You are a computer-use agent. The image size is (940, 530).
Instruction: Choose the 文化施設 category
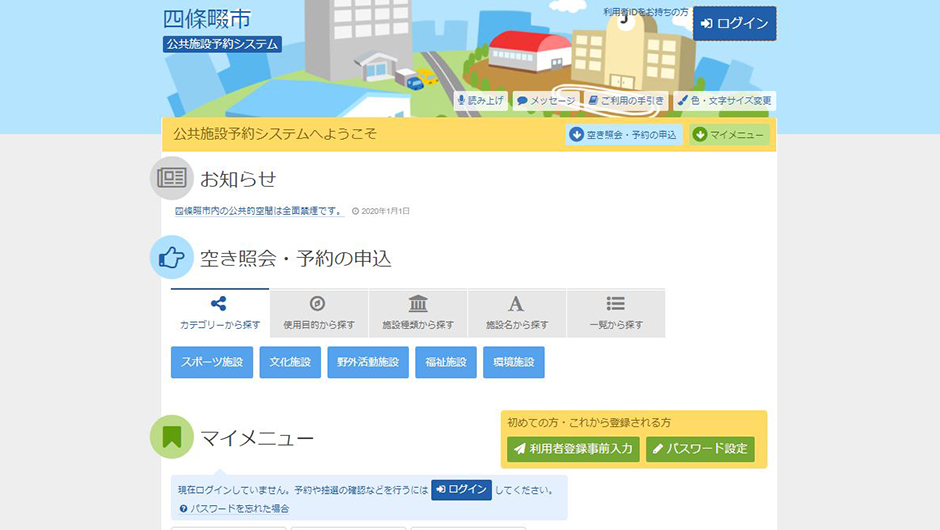290,362
